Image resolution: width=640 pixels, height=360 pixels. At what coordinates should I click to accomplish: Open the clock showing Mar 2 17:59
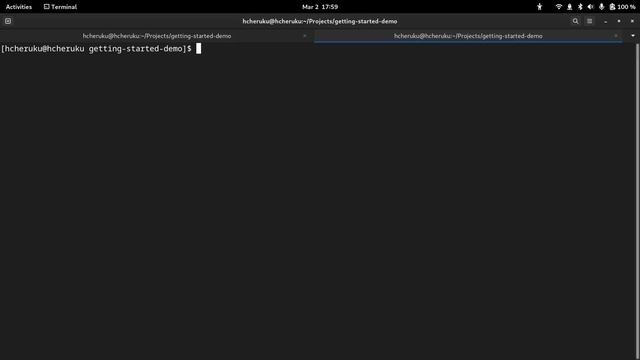pyautogui.click(x=320, y=7)
